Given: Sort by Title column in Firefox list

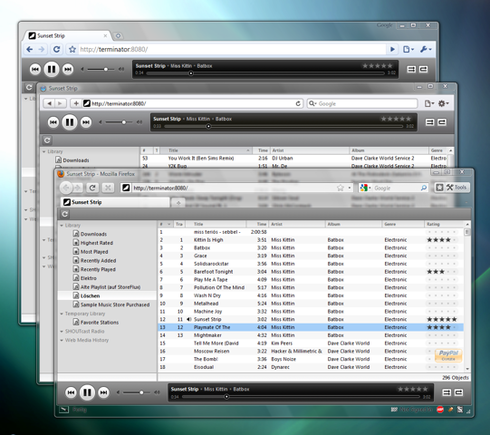Looking at the screenshot, I should point(216,224).
